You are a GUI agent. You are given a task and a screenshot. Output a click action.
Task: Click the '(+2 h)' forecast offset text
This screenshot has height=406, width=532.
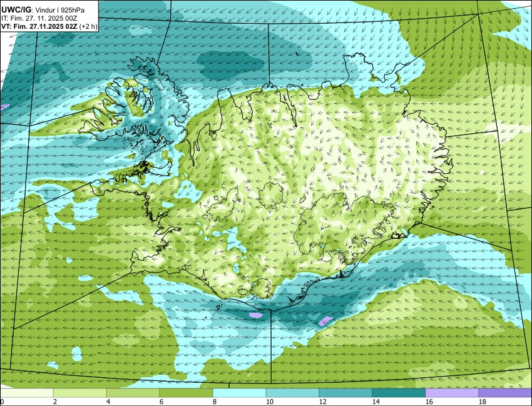tap(88, 26)
